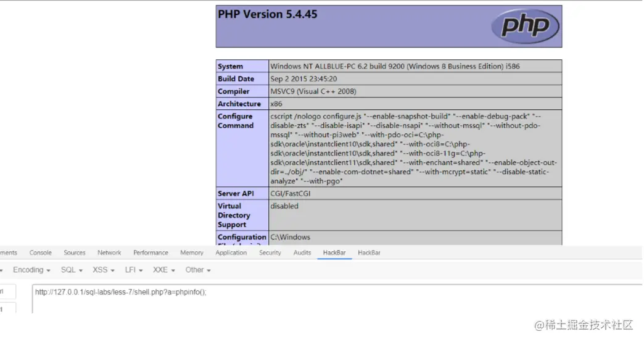Expand the XXE dropdown
The height and width of the screenshot is (342, 644).
(164, 270)
